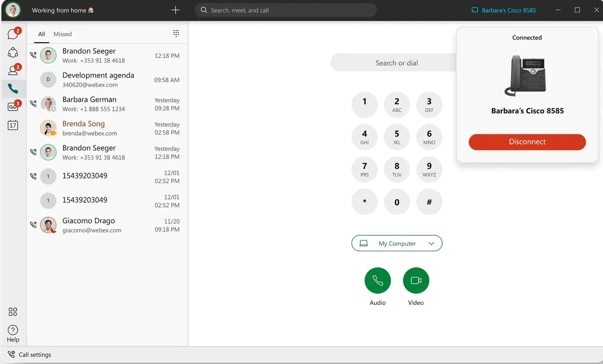Dial the pound key
The width and height of the screenshot is (603, 364).
(429, 202)
